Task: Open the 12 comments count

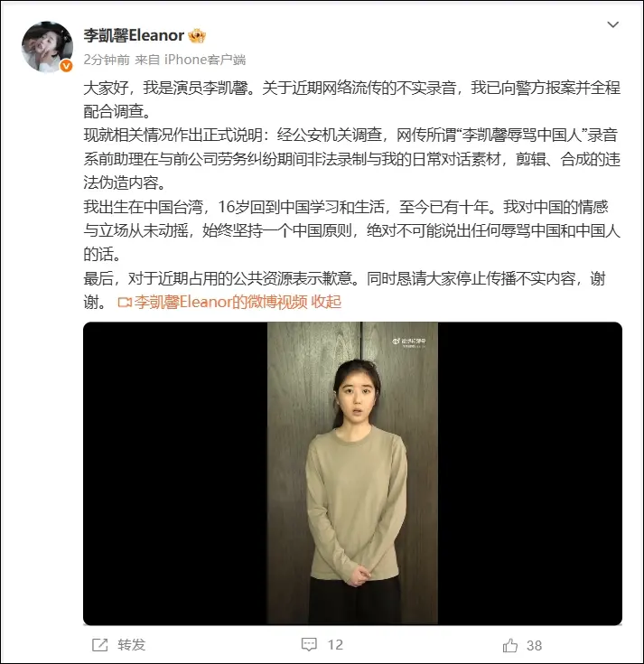Action: click(335, 645)
